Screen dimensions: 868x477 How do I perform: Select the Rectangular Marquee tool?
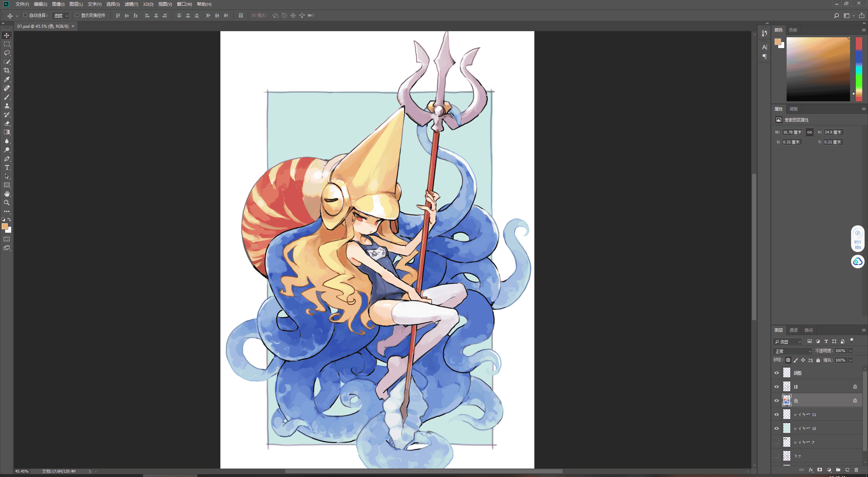7,44
